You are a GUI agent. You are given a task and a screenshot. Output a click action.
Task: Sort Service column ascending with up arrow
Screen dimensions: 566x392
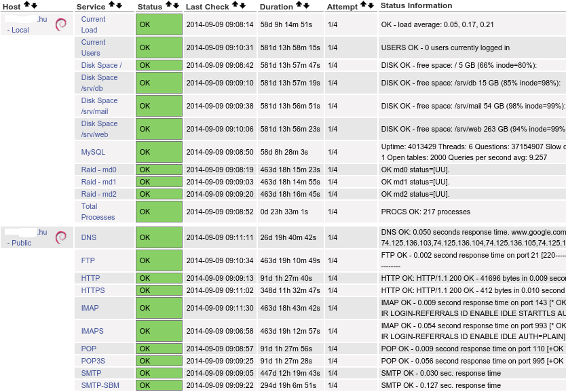111,5
